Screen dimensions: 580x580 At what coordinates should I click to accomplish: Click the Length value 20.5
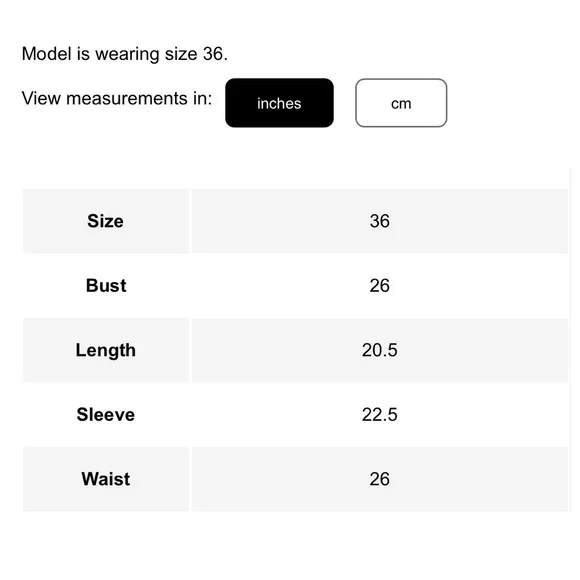[380, 350]
